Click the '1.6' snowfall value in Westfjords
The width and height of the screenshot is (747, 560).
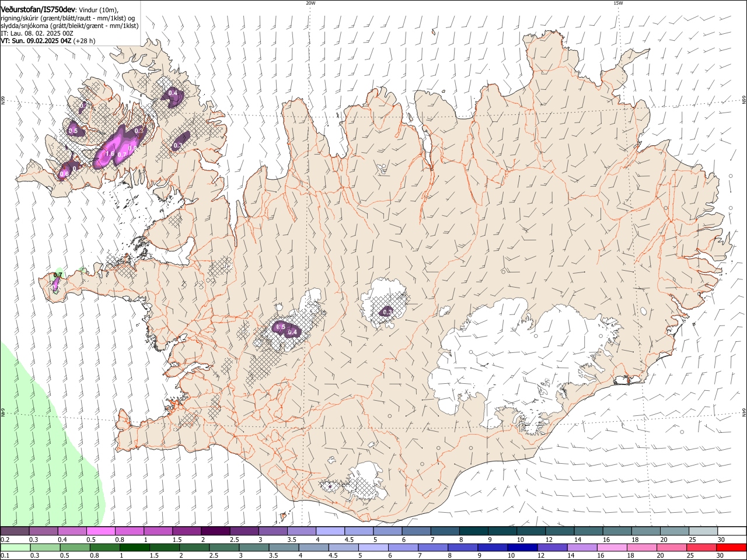point(110,153)
